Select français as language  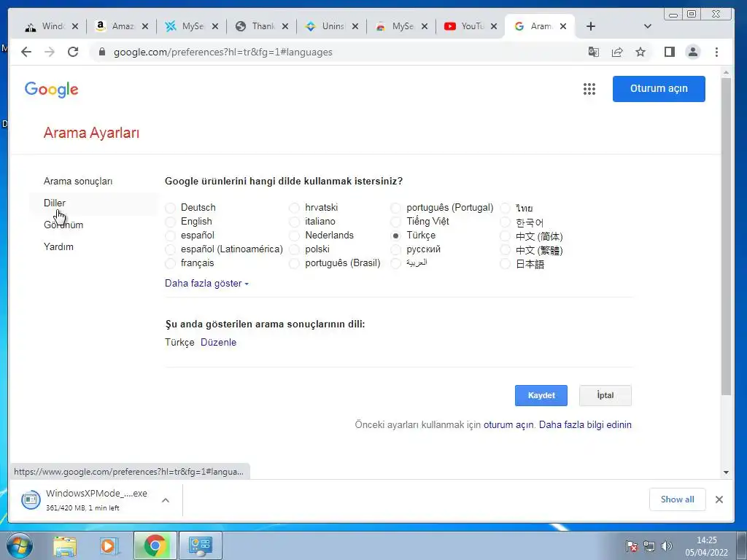pos(170,263)
